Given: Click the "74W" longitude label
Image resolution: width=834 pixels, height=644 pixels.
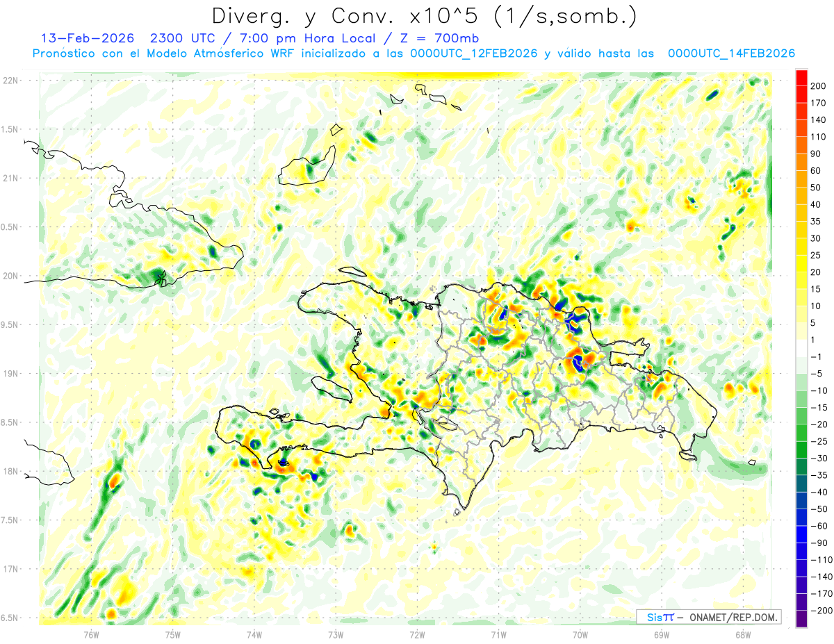Looking at the screenshot, I should pos(254,634).
